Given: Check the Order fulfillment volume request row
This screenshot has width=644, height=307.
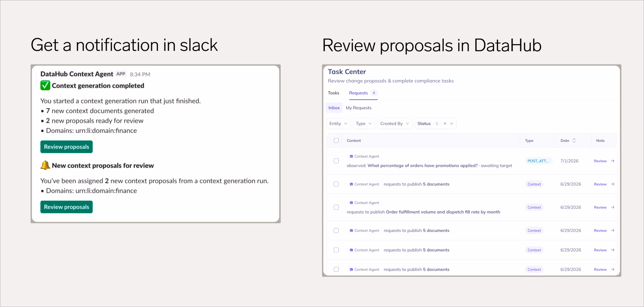Looking at the screenshot, I should coord(336,207).
